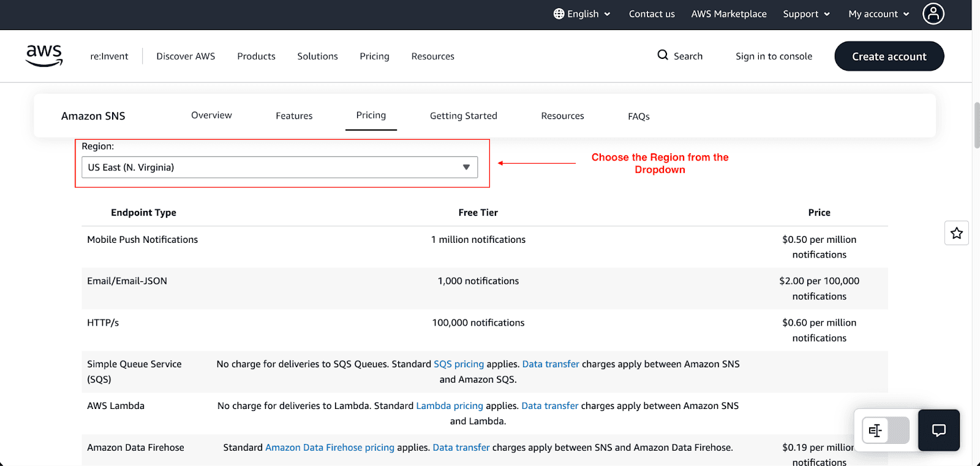
Task: Switch to the Getting Started tab
Action: click(x=464, y=116)
